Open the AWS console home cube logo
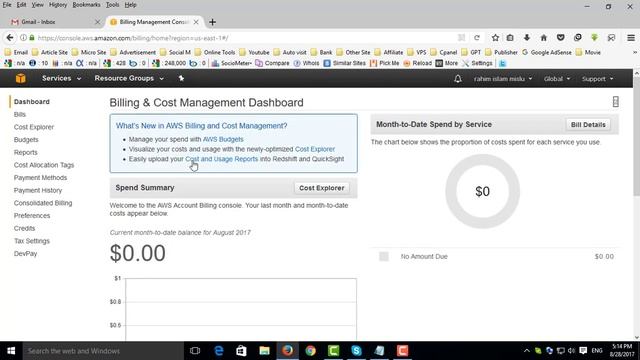 point(20,78)
